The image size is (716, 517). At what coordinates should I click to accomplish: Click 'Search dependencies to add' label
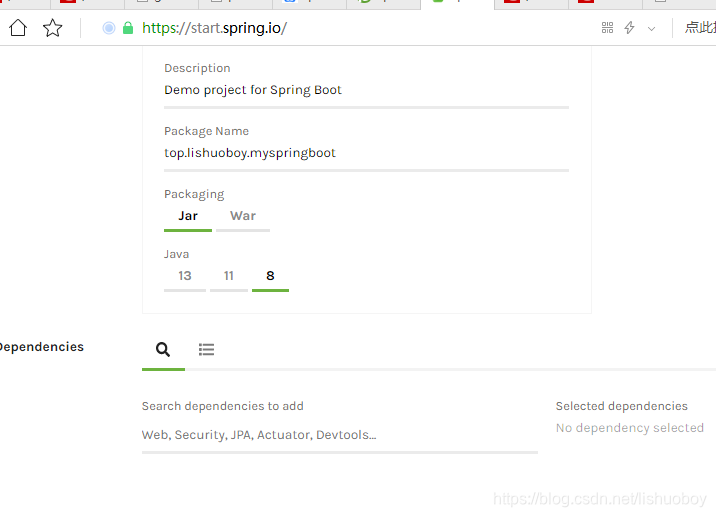coord(222,406)
